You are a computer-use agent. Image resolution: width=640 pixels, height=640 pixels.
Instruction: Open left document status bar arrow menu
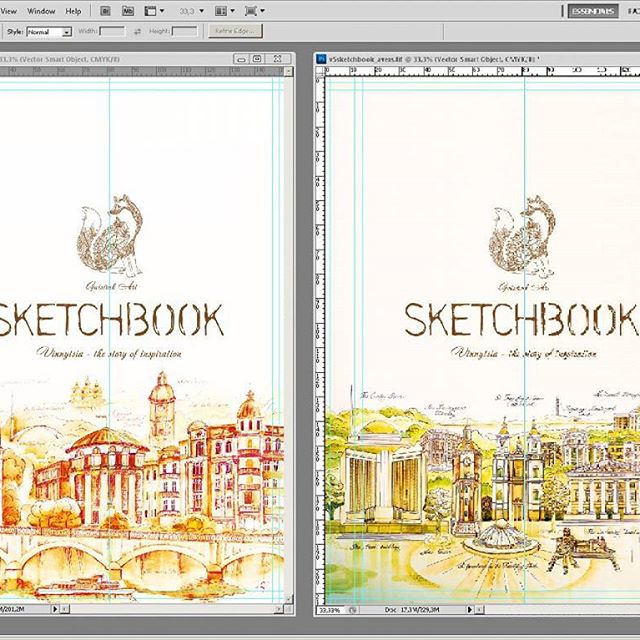[x=55, y=609]
